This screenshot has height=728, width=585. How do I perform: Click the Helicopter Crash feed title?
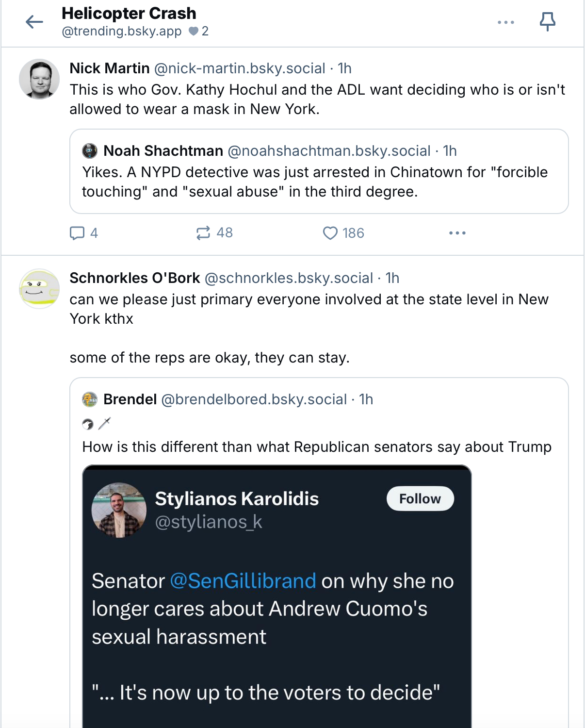click(129, 13)
